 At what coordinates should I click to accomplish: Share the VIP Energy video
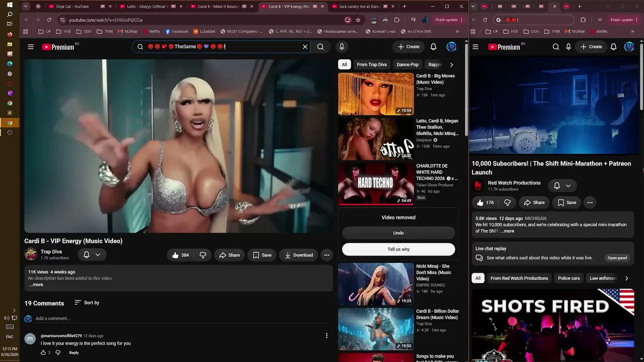229,255
